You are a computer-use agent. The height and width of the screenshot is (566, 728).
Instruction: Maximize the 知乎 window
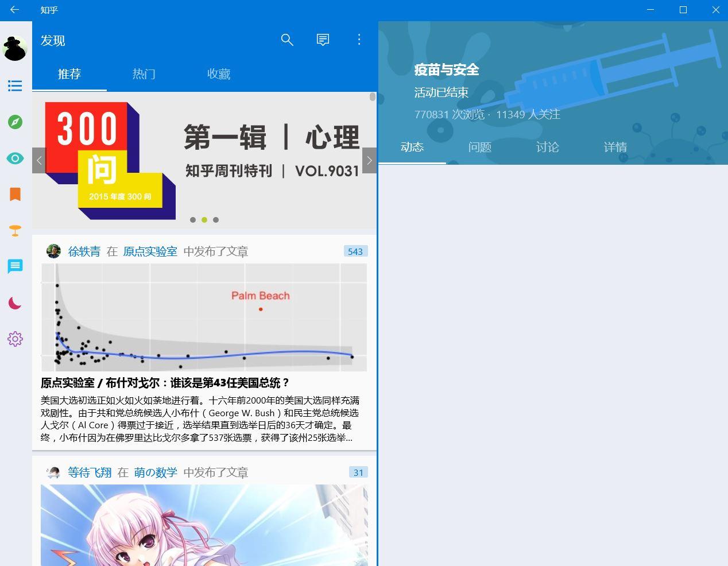tap(683, 10)
